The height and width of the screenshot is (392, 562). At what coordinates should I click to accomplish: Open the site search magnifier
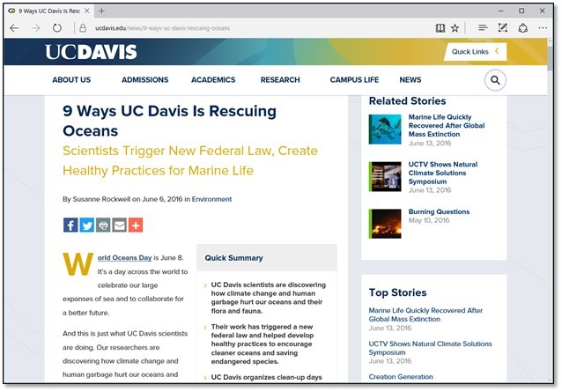[x=495, y=80]
